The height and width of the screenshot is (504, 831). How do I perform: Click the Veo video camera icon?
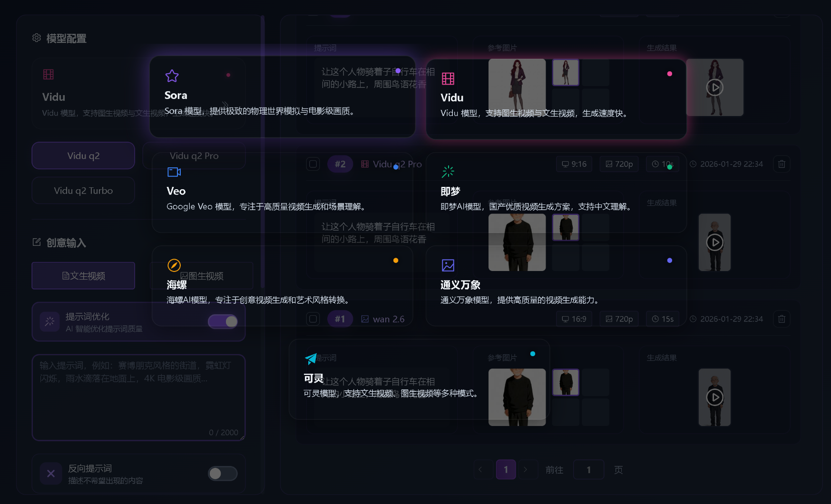pyautogui.click(x=174, y=172)
